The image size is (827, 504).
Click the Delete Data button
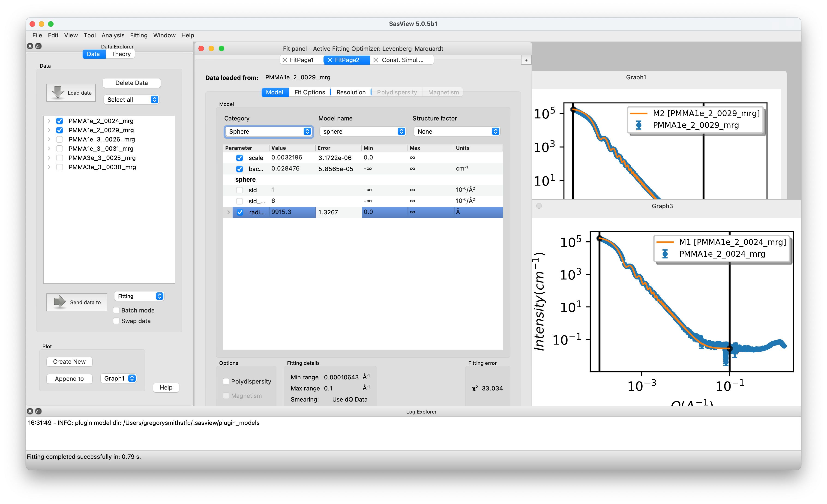click(131, 83)
